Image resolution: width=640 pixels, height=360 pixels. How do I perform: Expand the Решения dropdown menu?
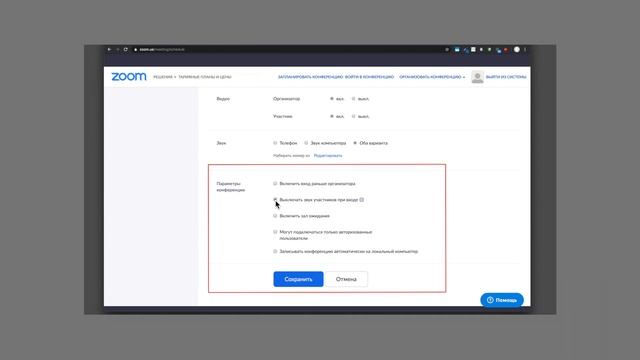[164, 77]
